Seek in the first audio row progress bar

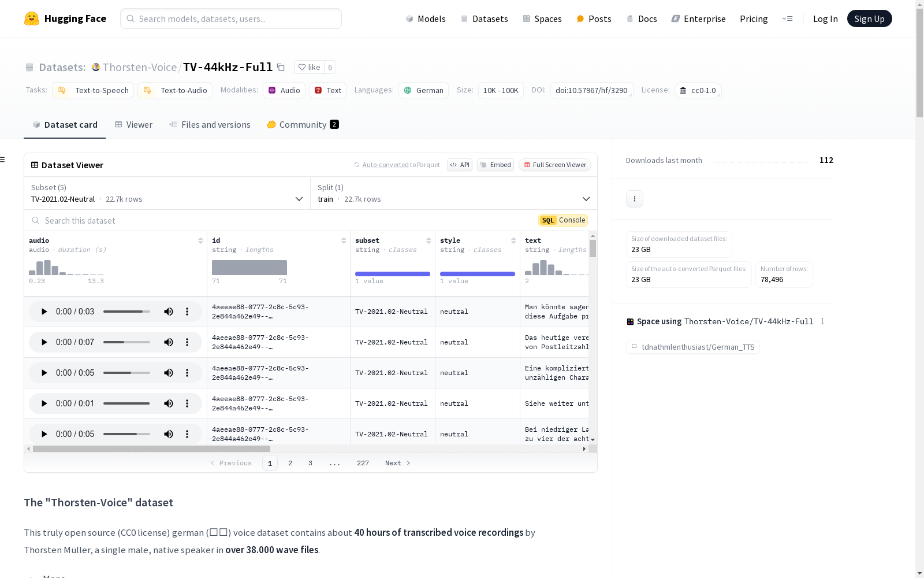pos(126,312)
